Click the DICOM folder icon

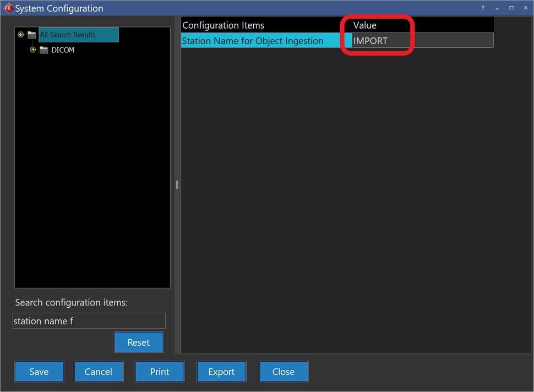(44, 50)
